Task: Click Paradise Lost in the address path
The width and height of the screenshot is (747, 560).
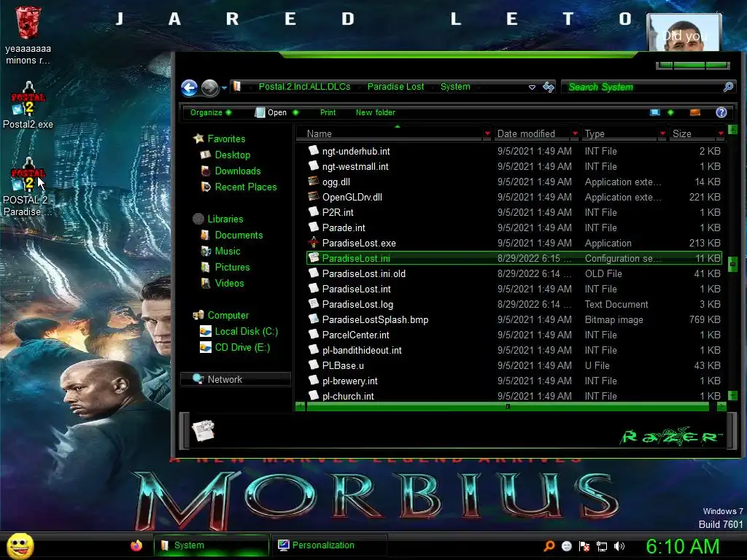Action: click(x=395, y=87)
